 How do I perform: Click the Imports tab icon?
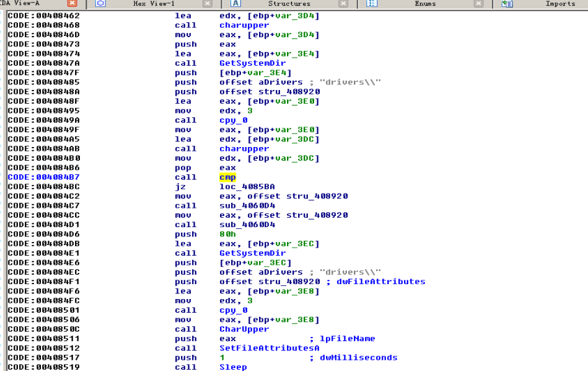click(507, 4)
